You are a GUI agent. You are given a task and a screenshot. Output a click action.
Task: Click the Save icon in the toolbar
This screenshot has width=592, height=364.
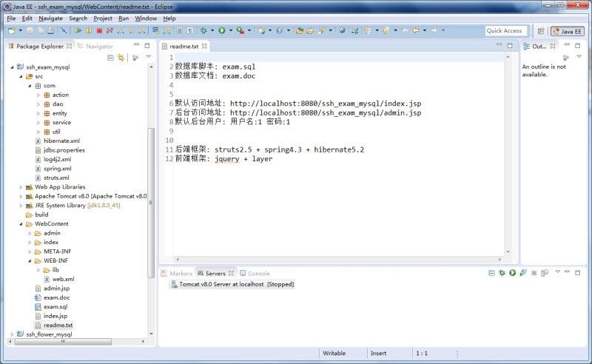(30, 31)
